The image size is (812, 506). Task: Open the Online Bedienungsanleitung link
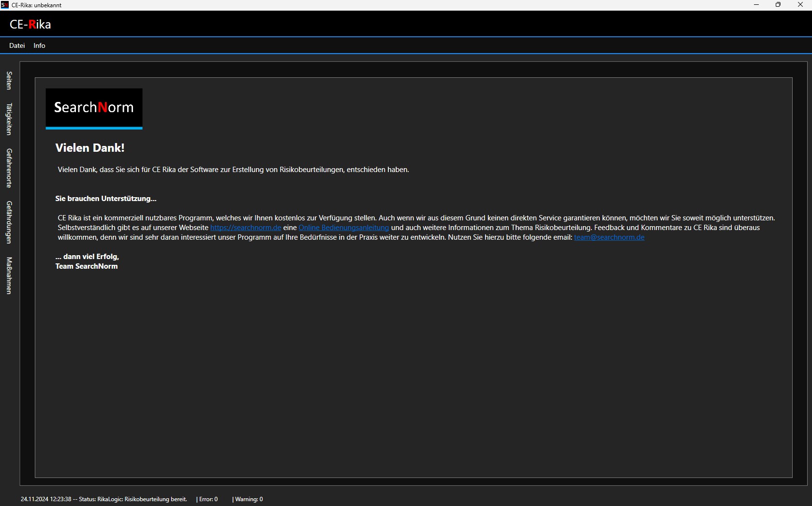click(x=343, y=228)
